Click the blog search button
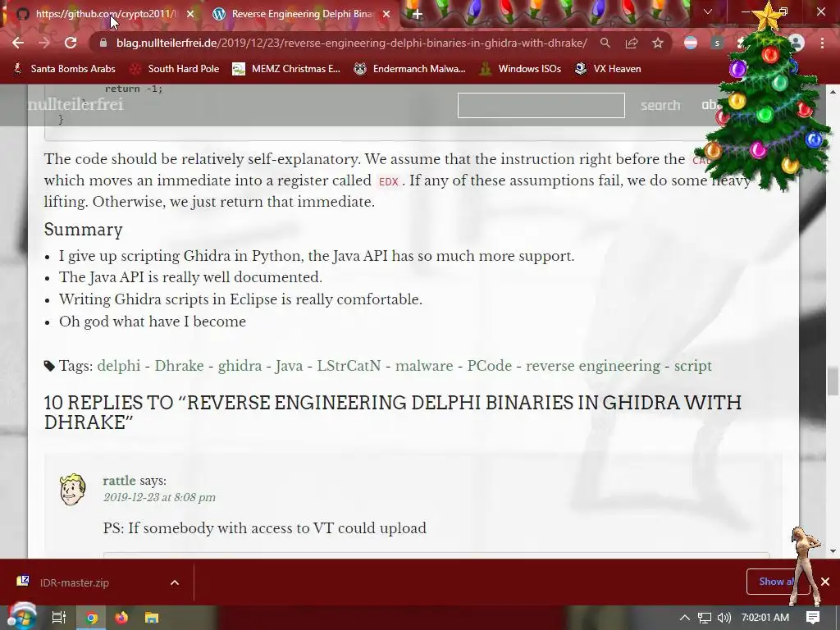This screenshot has width=840, height=630. 660,105
